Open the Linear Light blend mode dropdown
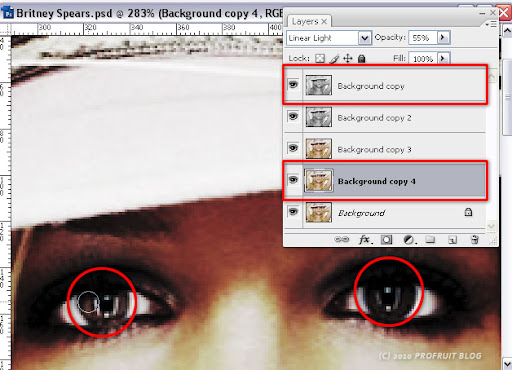 pyautogui.click(x=365, y=38)
